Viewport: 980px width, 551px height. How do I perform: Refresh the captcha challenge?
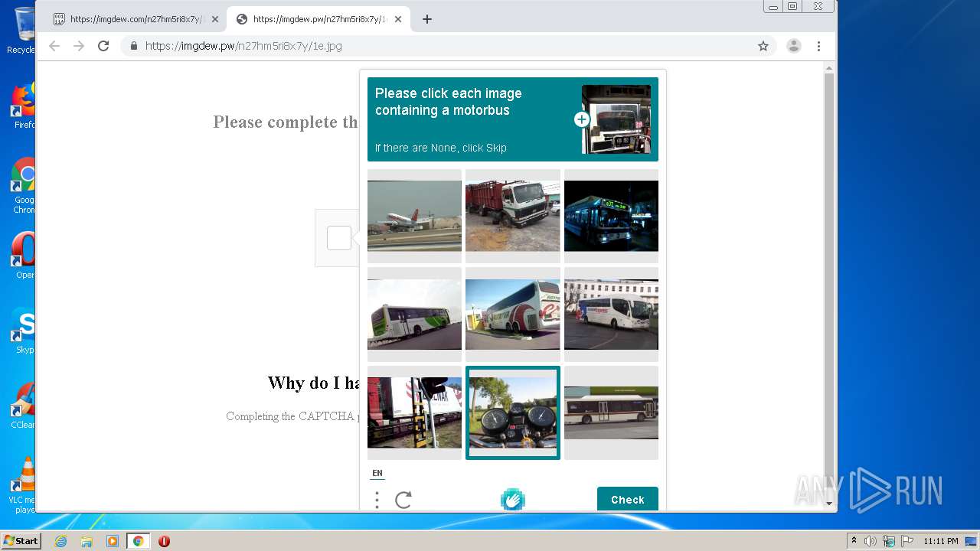(x=403, y=500)
